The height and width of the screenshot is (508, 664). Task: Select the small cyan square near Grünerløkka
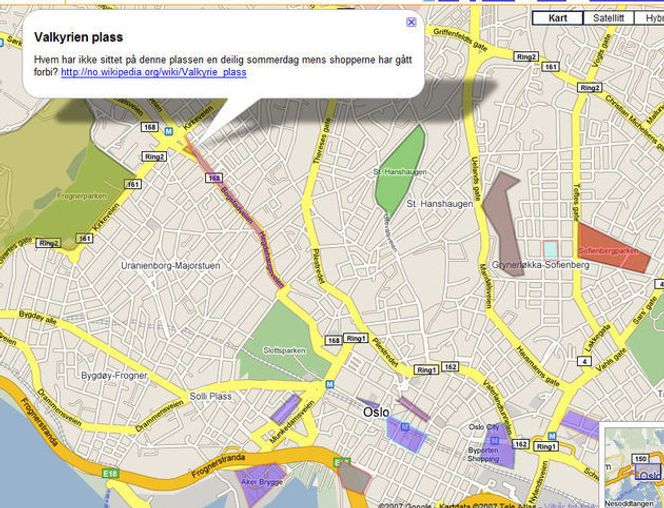pyautogui.click(x=551, y=249)
